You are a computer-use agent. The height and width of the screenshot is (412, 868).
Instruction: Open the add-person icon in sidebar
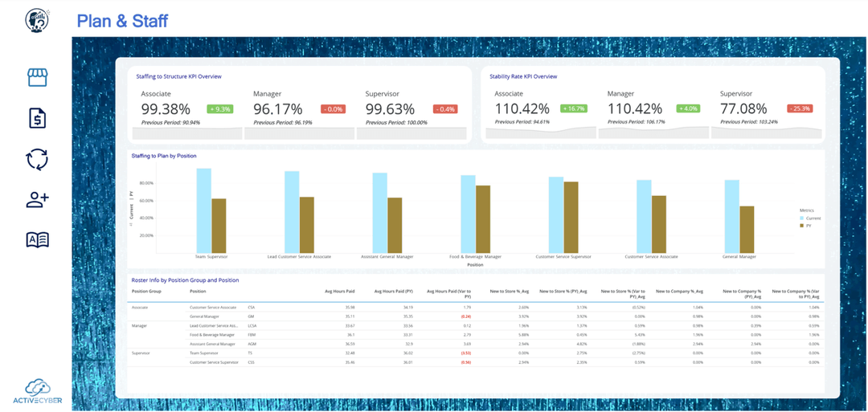38,200
